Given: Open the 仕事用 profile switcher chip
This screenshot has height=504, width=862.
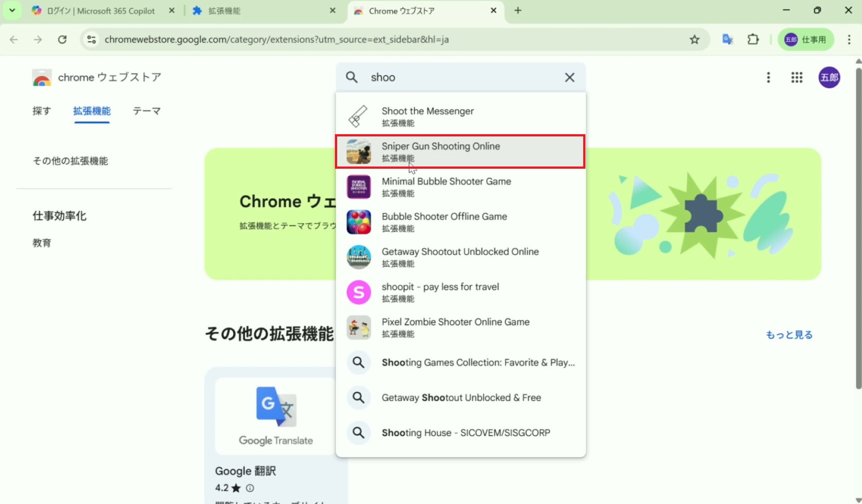Looking at the screenshot, I should point(806,39).
